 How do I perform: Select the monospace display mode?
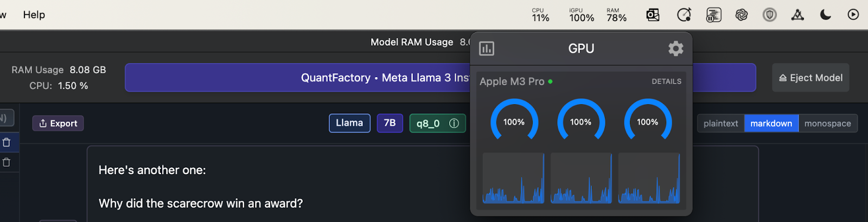pyautogui.click(x=828, y=124)
